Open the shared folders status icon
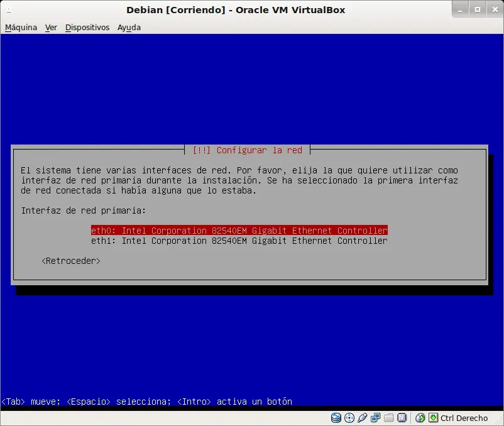This screenshot has height=426, width=504. pyautogui.click(x=388, y=418)
